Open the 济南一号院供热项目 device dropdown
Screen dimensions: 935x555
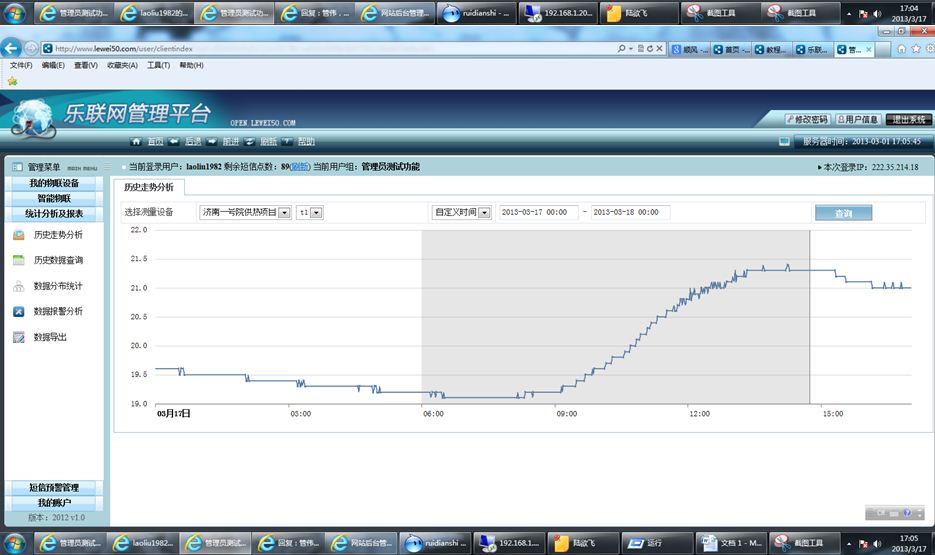click(285, 213)
